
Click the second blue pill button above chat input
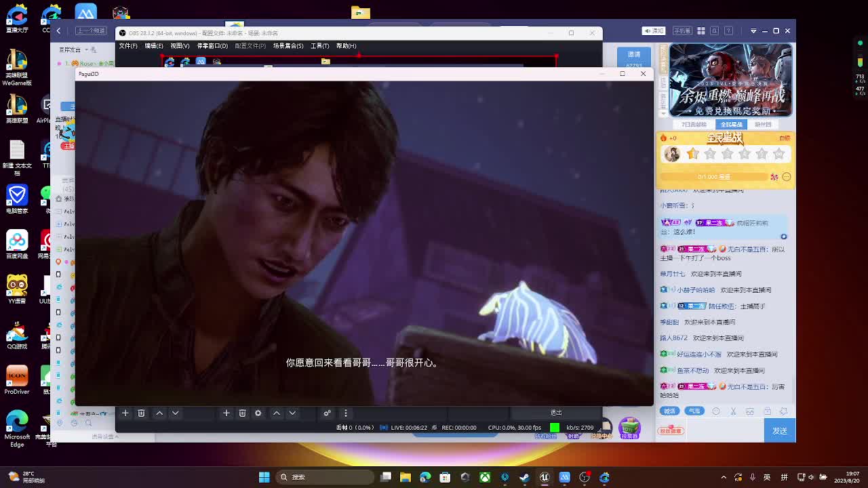tap(694, 411)
